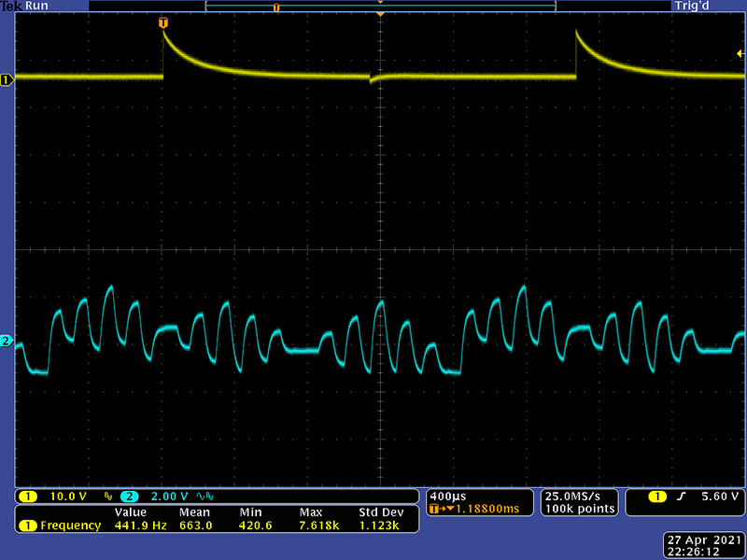Click the record overview bar at the top
The width and height of the screenshot is (747, 560).
click(x=380, y=7)
